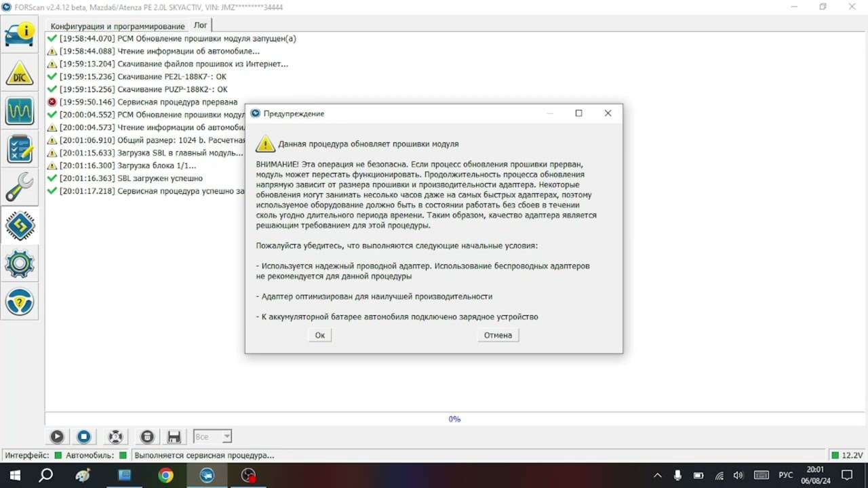
Task: Select log entry 'Скачивание PUZP-188K2-: OK'
Action: coord(137,89)
